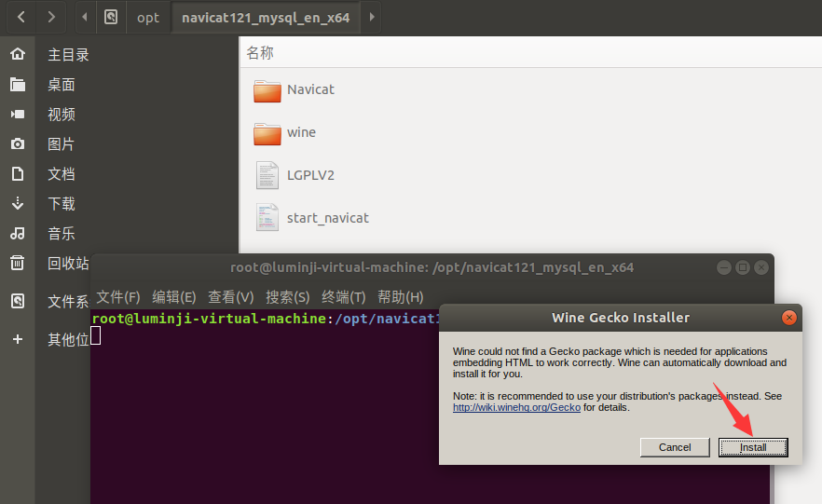Click the Wine Gecko Installer title bar
822x504 pixels.
(x=620, y=318)
